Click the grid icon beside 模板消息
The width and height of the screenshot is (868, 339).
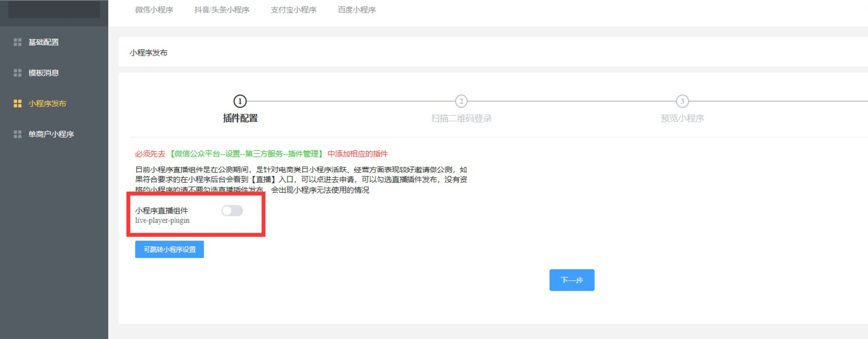coord(18,73)
